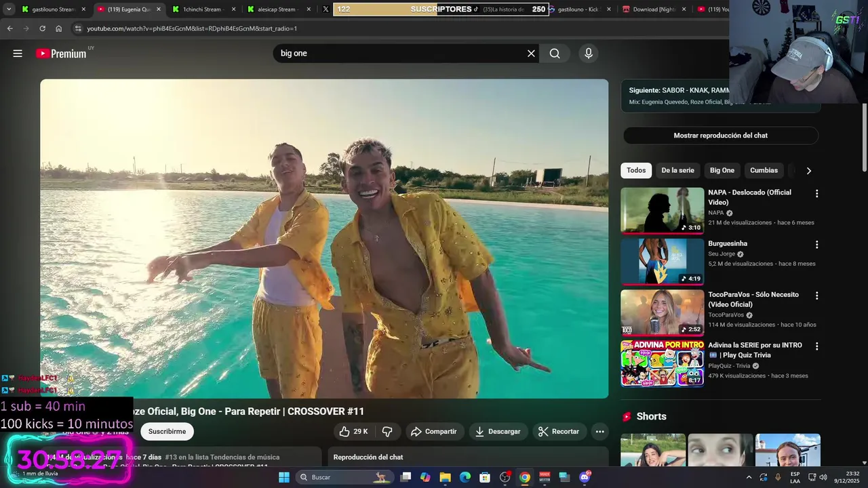The image size is (868, 488).
Task: Open the Windows Start menu
Action: click(x=284, y=477)
